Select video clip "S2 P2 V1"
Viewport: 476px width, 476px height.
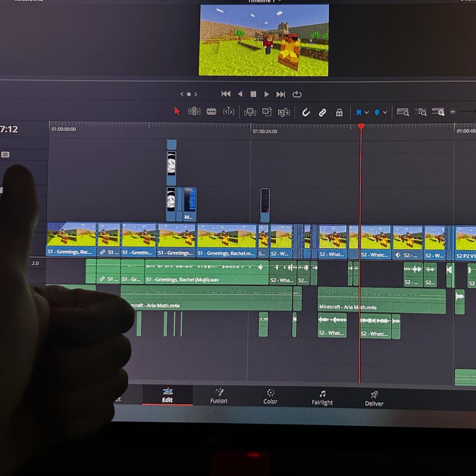[x=465, y=243]
